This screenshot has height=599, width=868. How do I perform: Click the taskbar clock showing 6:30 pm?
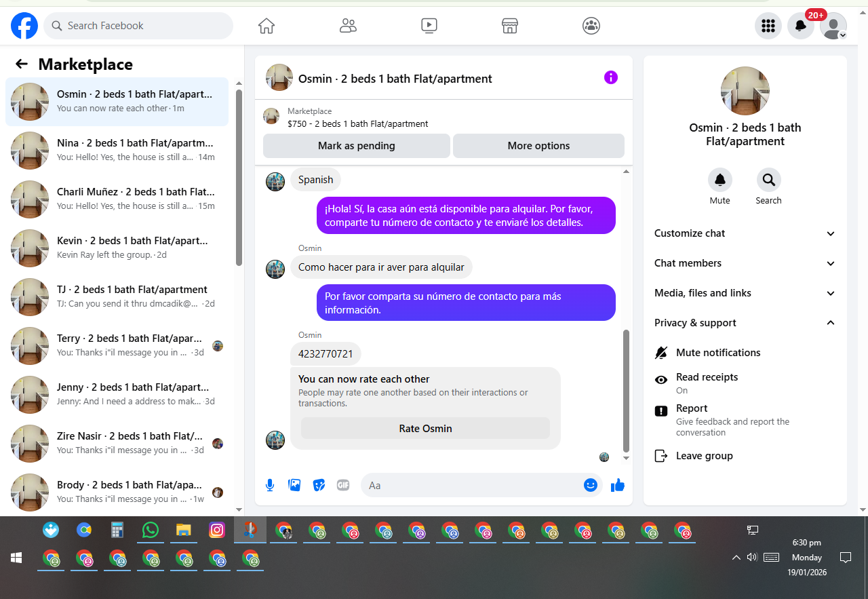[807, 558]
